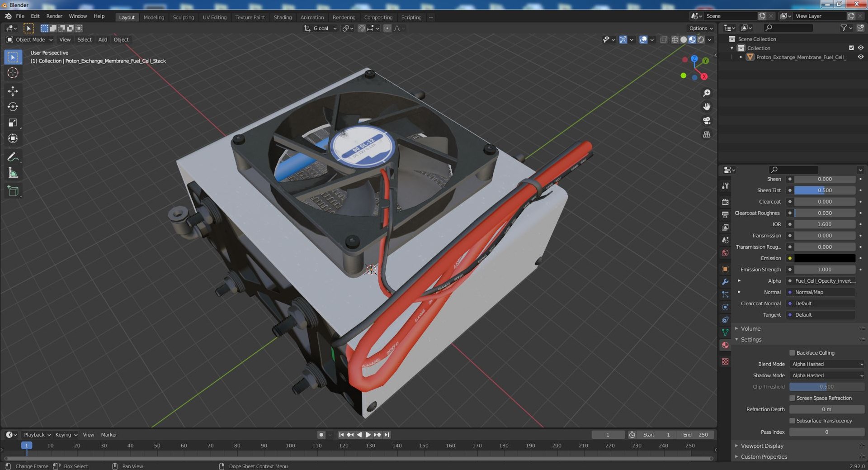Expand Custom Properties panel

coord(764,457)
